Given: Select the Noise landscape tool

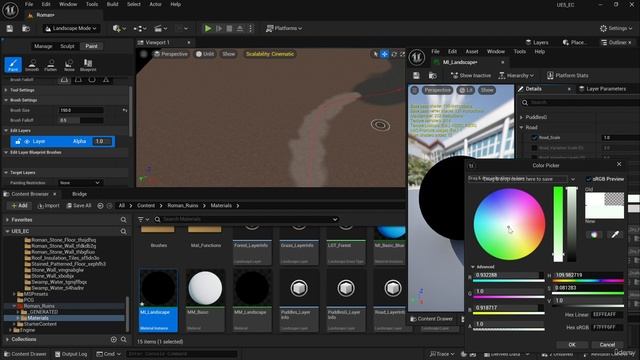Looking at the screenshot, I should (x=69, y=64).
